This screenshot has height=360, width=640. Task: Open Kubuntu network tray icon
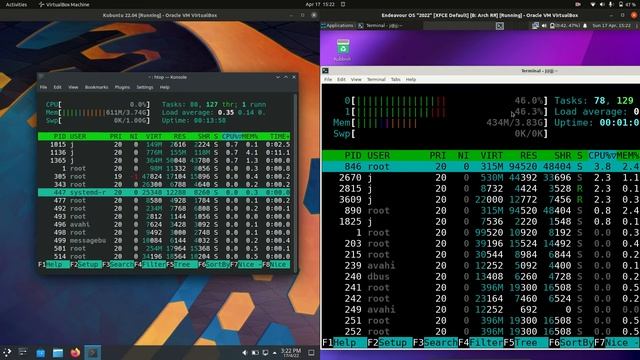point(265,353)
